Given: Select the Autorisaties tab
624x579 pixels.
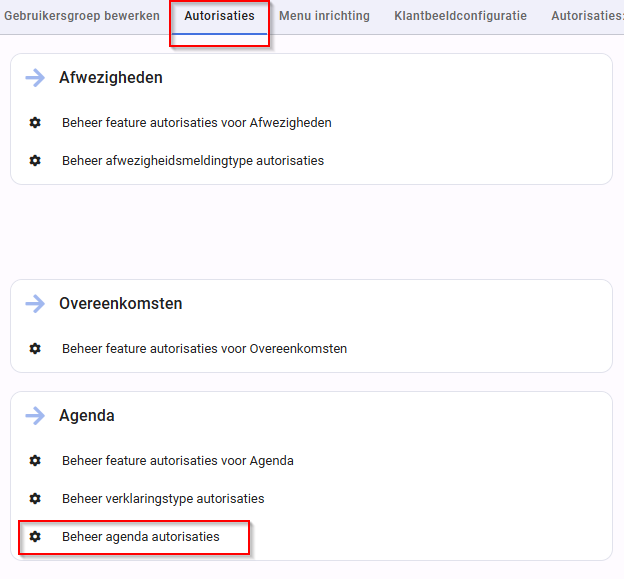Looking at the screenshot, I should pyautogui.click(x=219, y=16).
